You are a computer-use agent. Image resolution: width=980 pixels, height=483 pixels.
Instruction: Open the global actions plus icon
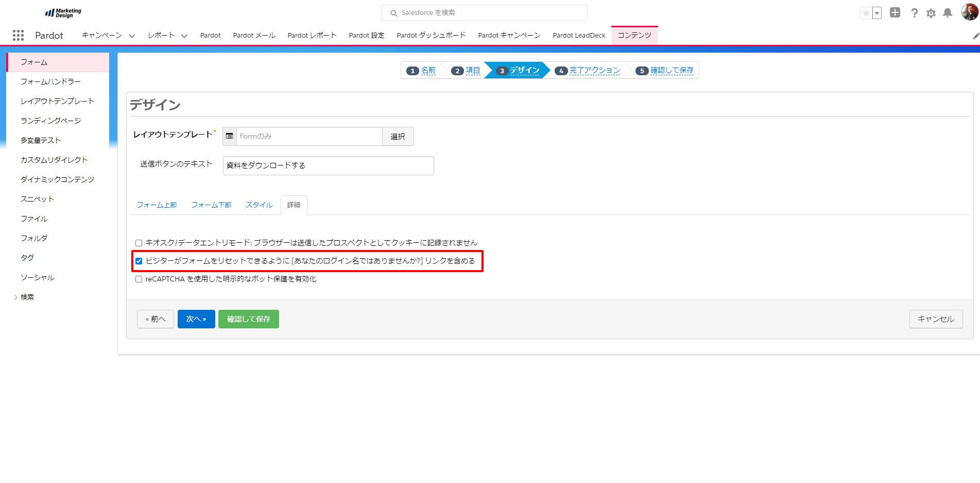coord(895,13)
